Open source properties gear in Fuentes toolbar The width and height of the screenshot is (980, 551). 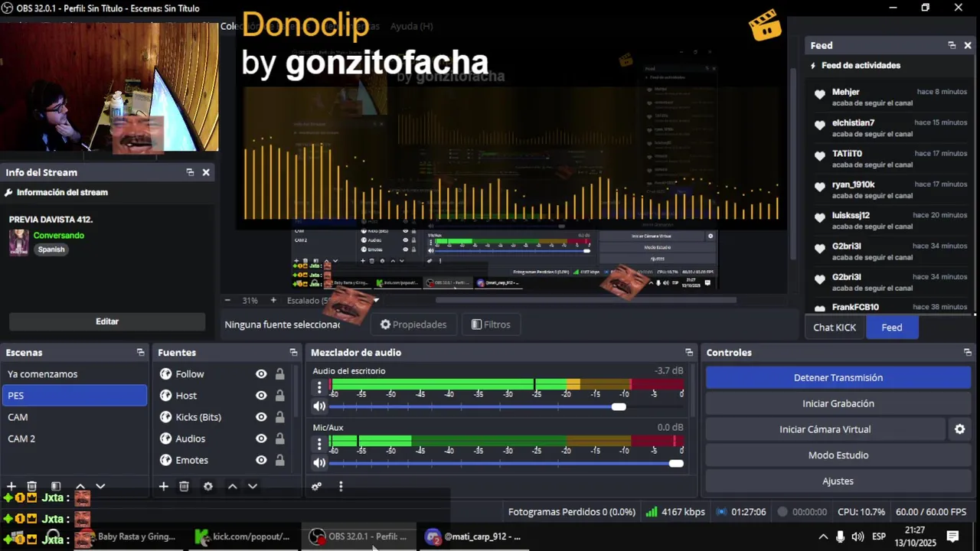coord(207,486)
